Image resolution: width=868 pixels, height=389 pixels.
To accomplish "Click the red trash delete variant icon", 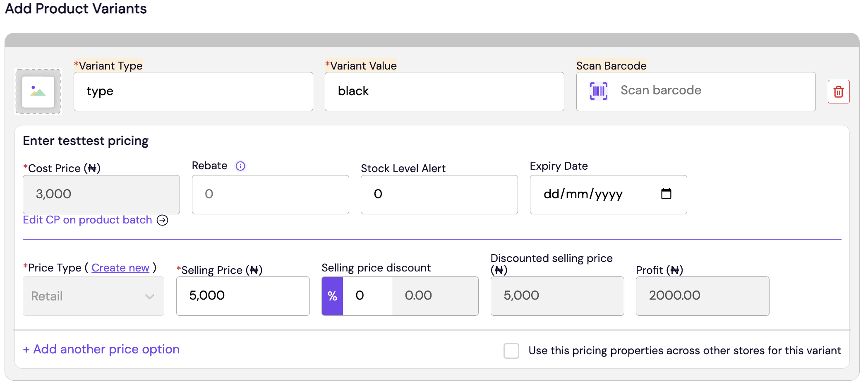I will [838, 91].
